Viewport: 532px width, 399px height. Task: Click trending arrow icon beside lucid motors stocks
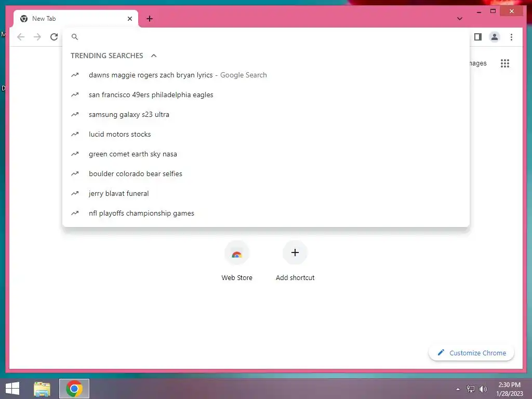tap(75, 134)
